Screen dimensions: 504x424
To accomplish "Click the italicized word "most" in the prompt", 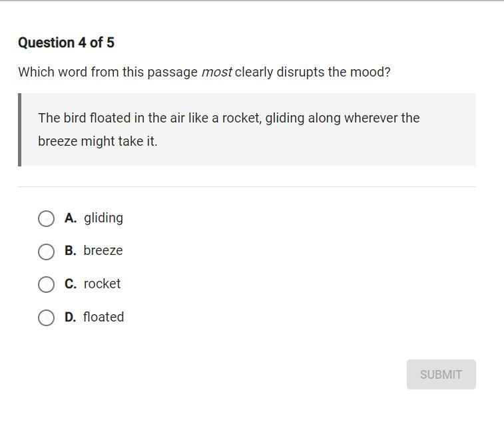I will pos(216,72).
